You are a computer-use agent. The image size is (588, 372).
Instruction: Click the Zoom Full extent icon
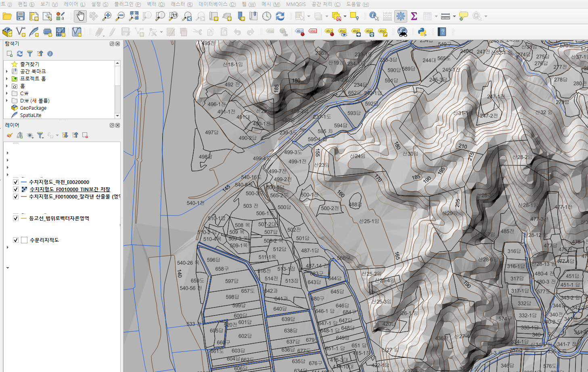134,16
